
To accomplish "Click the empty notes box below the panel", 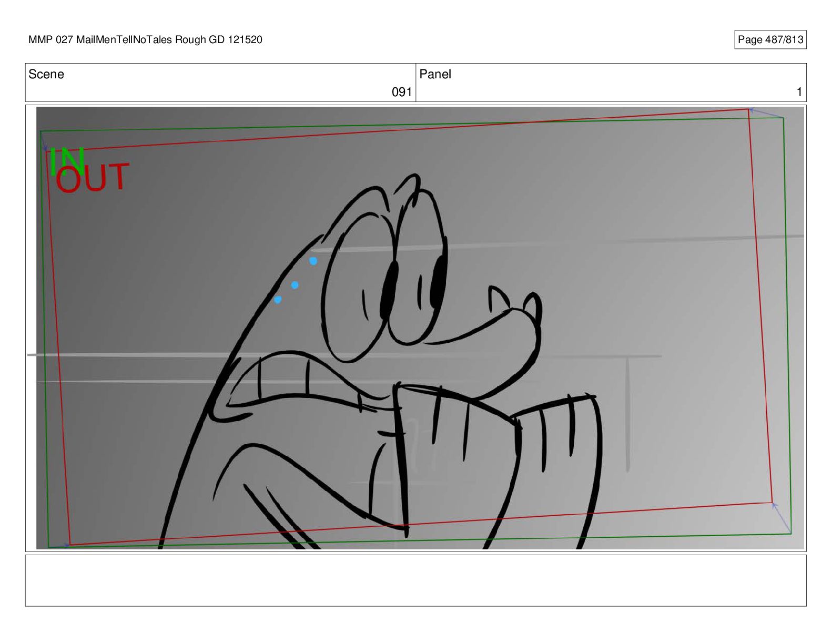I will tap(415, 580).
